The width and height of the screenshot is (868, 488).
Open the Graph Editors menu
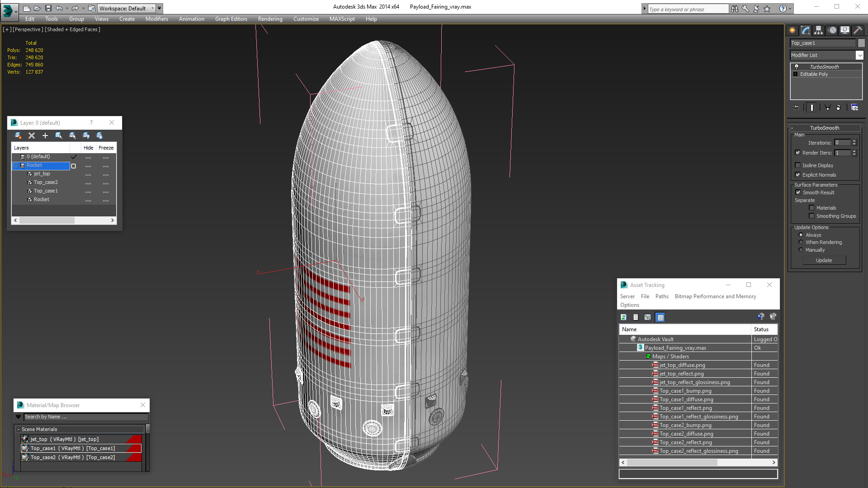pyautogui.click(x=231, y=19)
